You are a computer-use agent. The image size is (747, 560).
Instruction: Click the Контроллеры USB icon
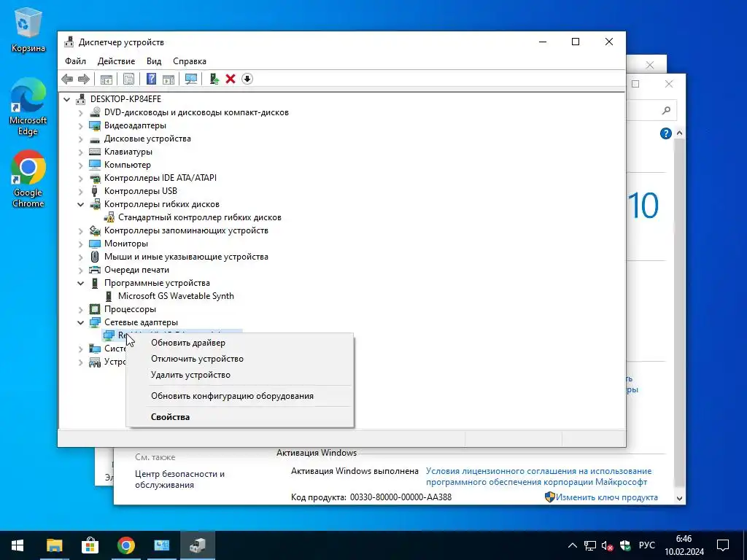pyautogui.click(x=95, y=191)
